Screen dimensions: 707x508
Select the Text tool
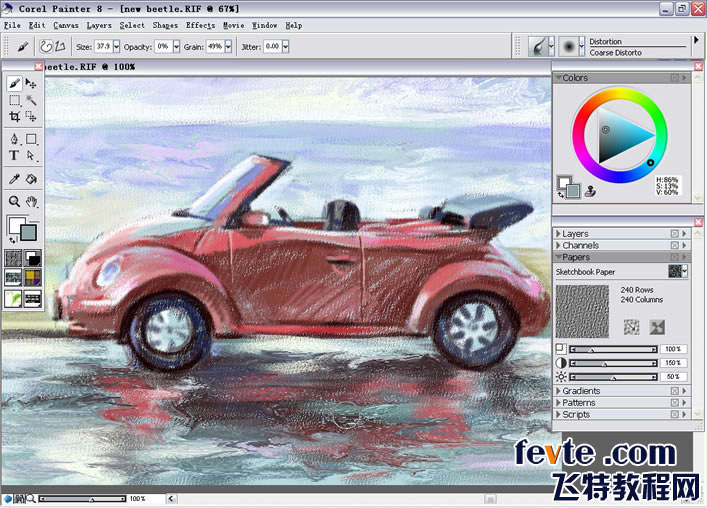(x=14, y=156)
